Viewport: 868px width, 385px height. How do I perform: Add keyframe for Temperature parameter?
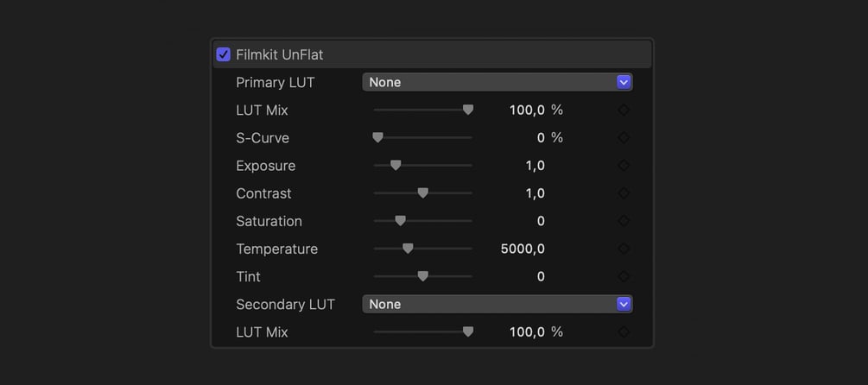(x=624, y=249)
